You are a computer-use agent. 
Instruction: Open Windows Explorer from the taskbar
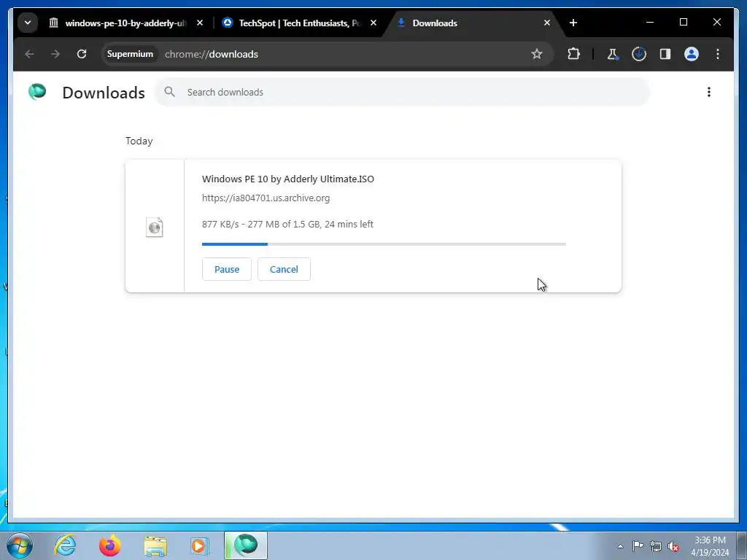point(155,545)
